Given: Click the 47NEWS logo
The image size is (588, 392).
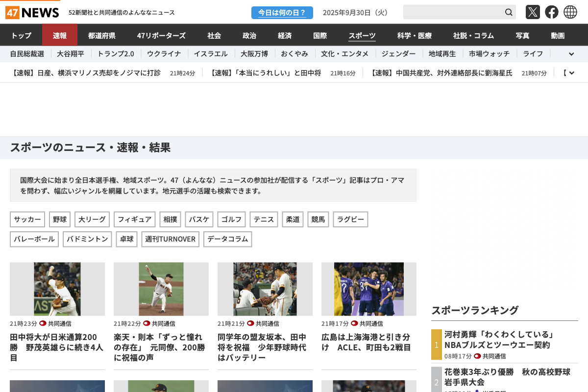Looking at the screenshot, I should pos(32,12).
